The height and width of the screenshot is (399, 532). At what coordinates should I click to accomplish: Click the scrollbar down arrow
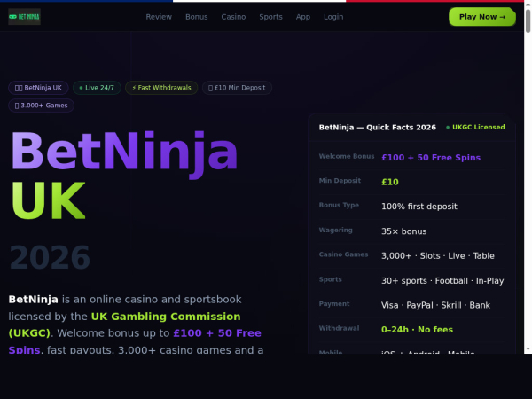coord(528,348)
